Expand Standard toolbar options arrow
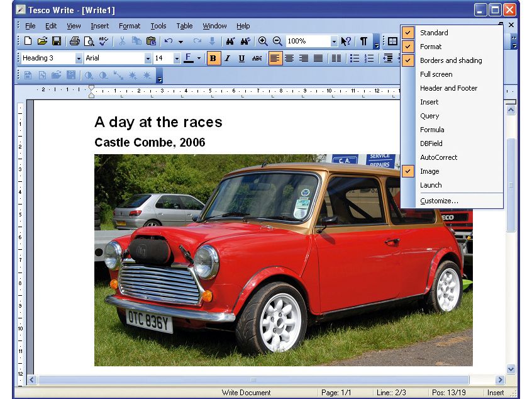This screenshot has height=399, width=532. click(x=376, y=42)
